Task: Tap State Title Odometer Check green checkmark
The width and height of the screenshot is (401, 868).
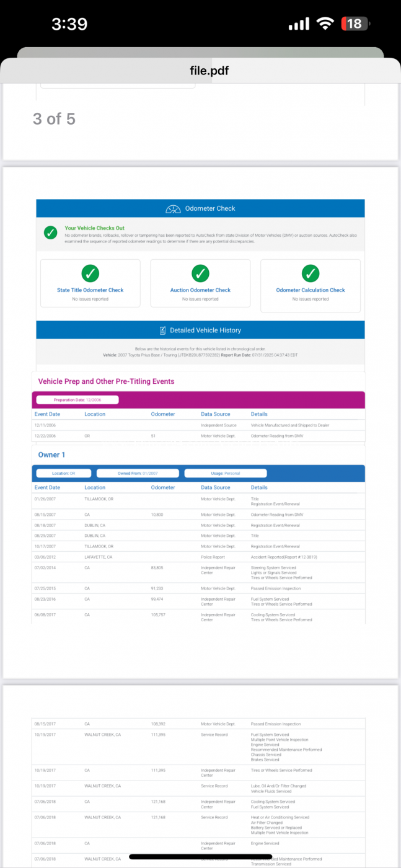Action: point(90,273)
